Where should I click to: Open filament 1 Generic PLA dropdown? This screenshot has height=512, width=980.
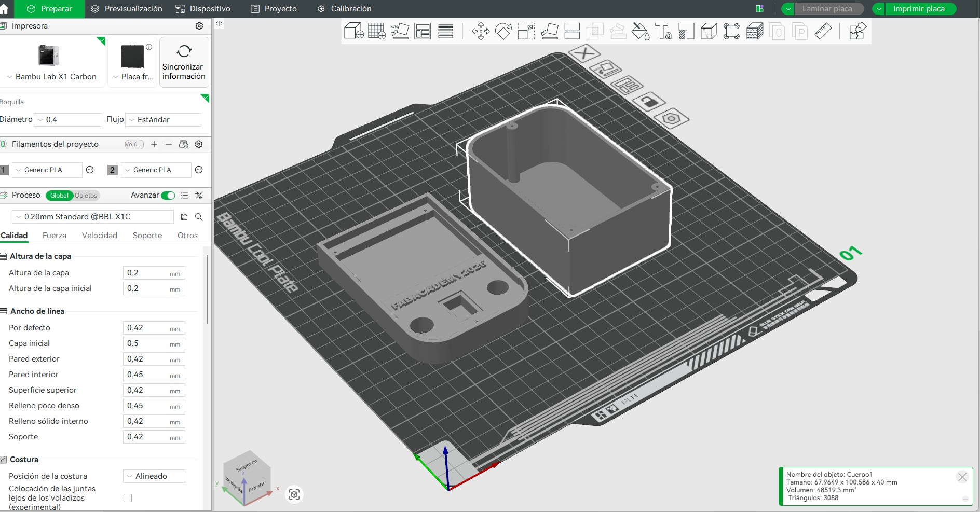click(47, 170)
